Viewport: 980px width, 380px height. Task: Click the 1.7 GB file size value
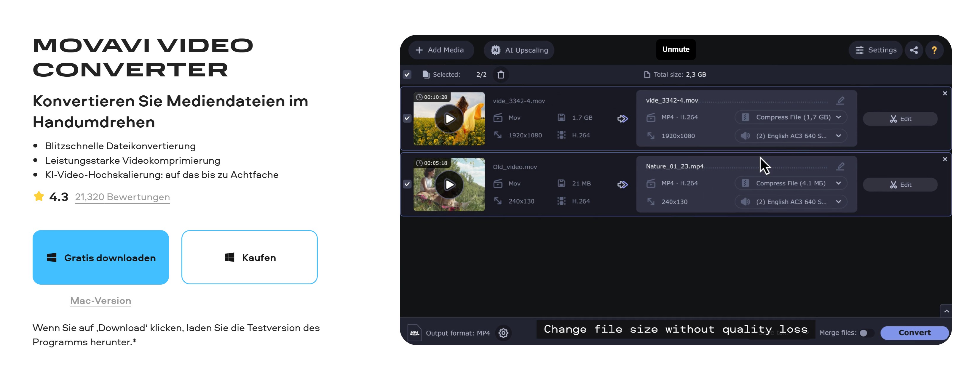(x=582, y=118)
